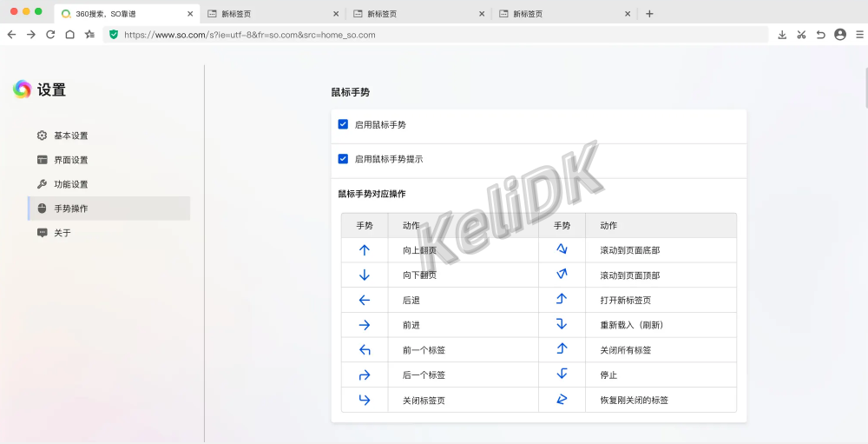
Task: Click the browser back arrow button
Action: coord(11,35)
